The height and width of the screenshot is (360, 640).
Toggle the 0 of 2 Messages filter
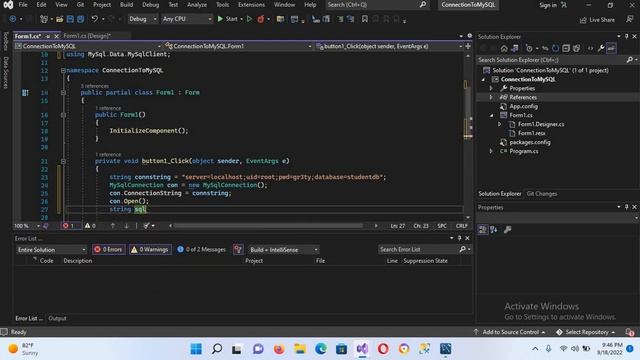click(x=201, y=249)
